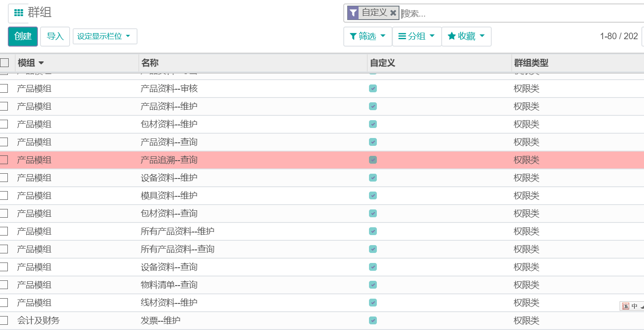Open the 筛选 menu

point(368,37)
